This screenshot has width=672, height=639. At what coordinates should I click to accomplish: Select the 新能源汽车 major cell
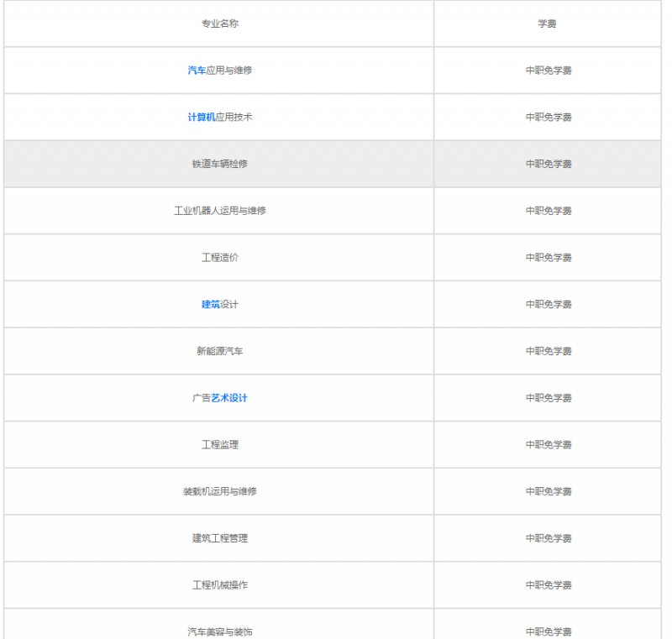coord(219,351)
